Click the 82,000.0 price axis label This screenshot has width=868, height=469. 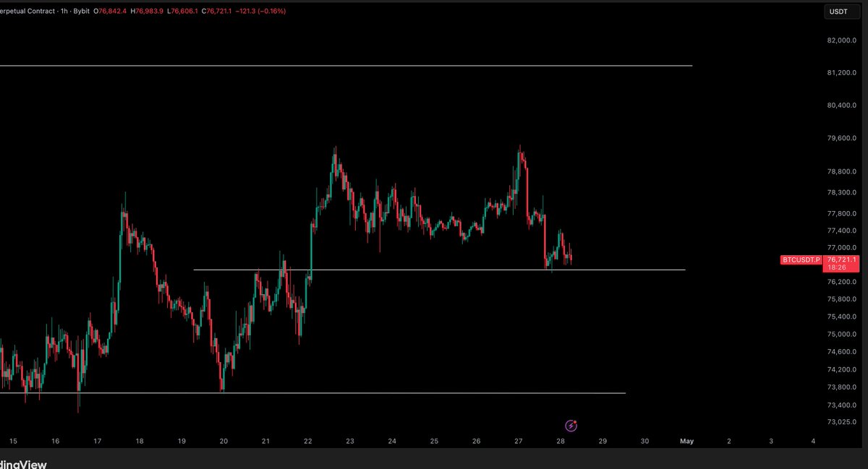click(841, 40)
